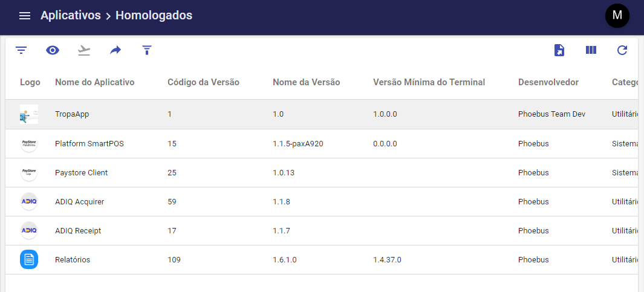Select Paystore Client app name

81,173
